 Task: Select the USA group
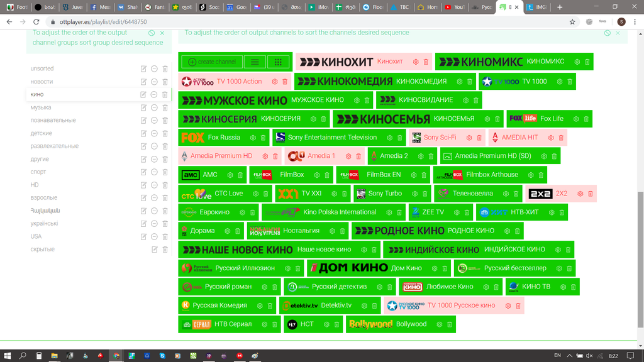(x=36, y=236)
